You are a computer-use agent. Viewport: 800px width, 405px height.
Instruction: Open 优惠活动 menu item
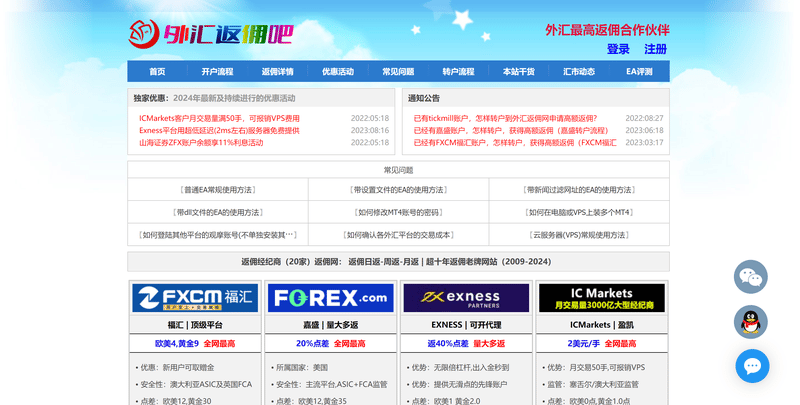338,71
